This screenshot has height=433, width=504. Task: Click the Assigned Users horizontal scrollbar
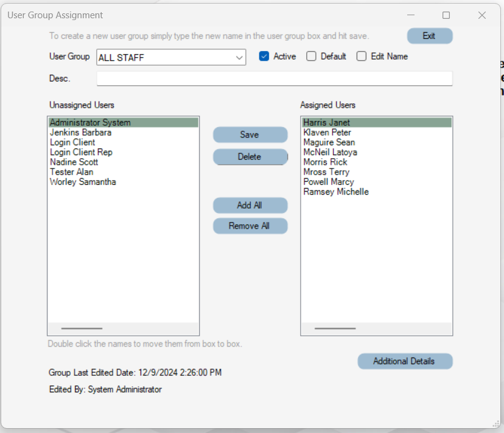[335, 328]
